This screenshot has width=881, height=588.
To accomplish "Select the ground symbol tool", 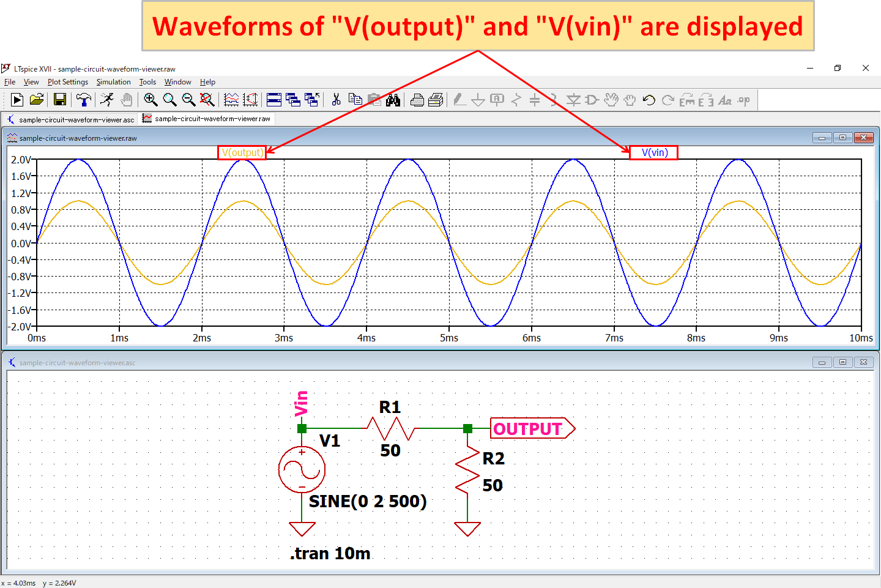I will coord(478,100).
